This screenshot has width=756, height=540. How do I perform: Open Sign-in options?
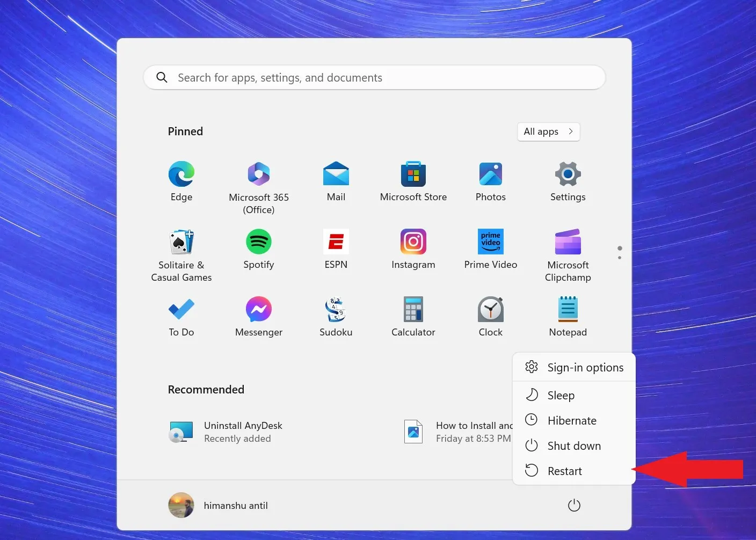[585, 367]
